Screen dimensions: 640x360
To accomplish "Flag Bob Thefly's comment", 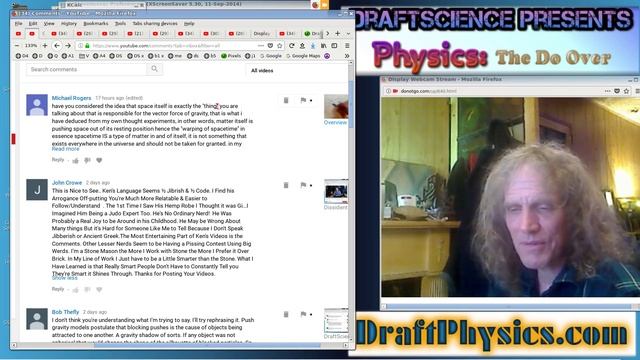I will pos(303,314).
